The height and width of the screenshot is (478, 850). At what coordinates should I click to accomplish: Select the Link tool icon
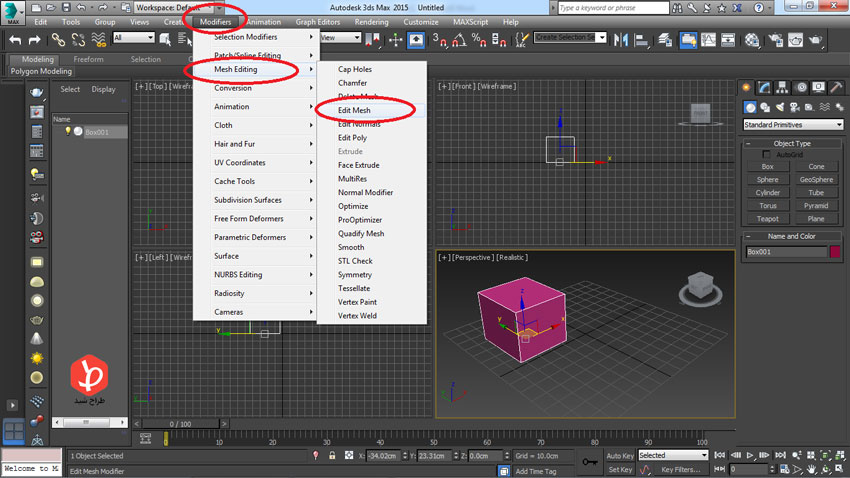click(58, 39)
